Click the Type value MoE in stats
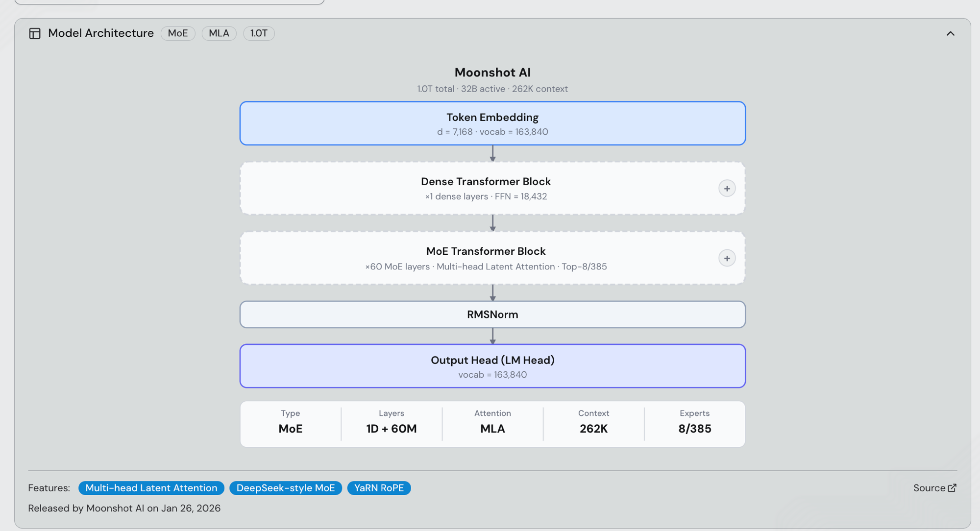This screenshot has height=531, width=980. click(x=291, y=429)
